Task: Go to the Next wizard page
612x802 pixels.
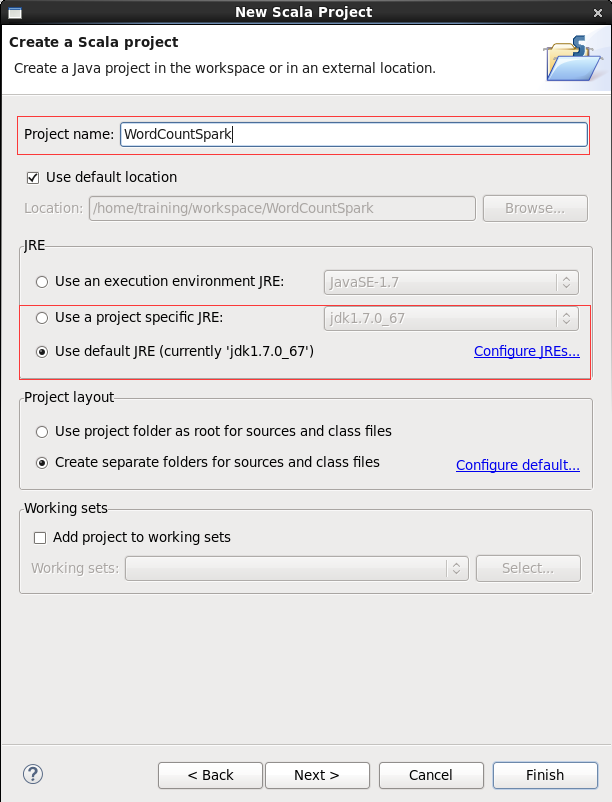Action: click(x=317, y=775)
